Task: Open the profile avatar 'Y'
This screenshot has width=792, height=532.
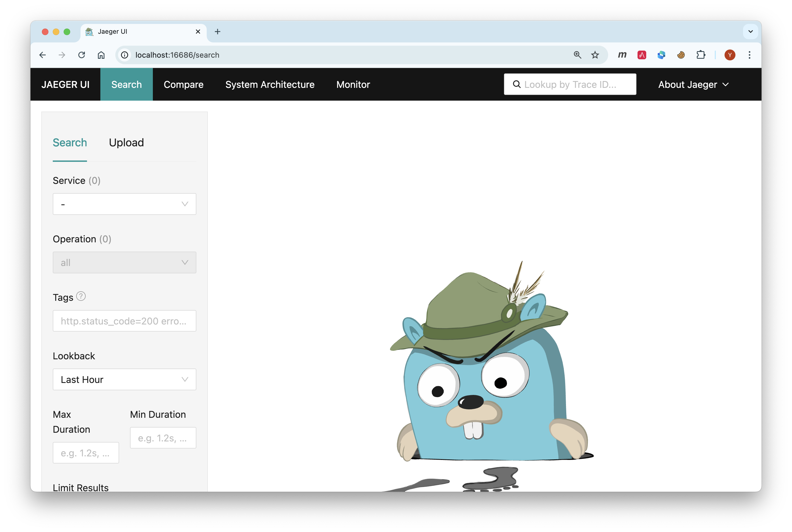Action: [x=730, y=55]
